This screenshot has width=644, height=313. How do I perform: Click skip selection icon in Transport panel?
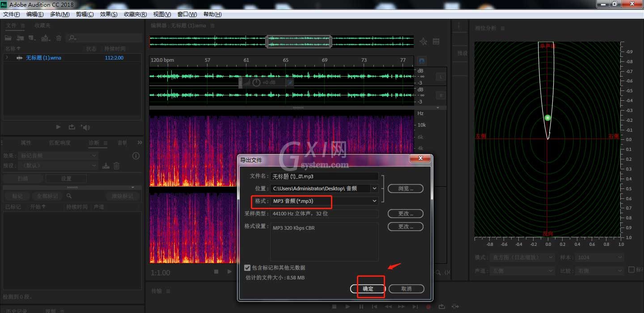(455, 307)
